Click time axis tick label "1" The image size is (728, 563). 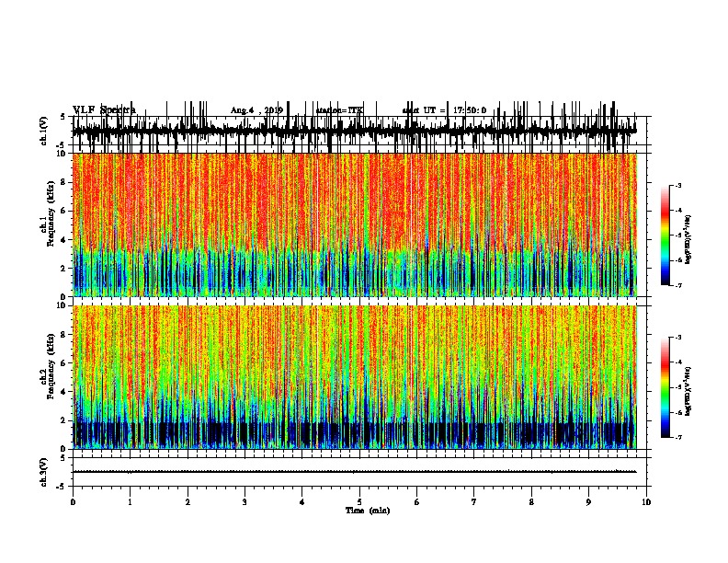(x=130, y=502)
